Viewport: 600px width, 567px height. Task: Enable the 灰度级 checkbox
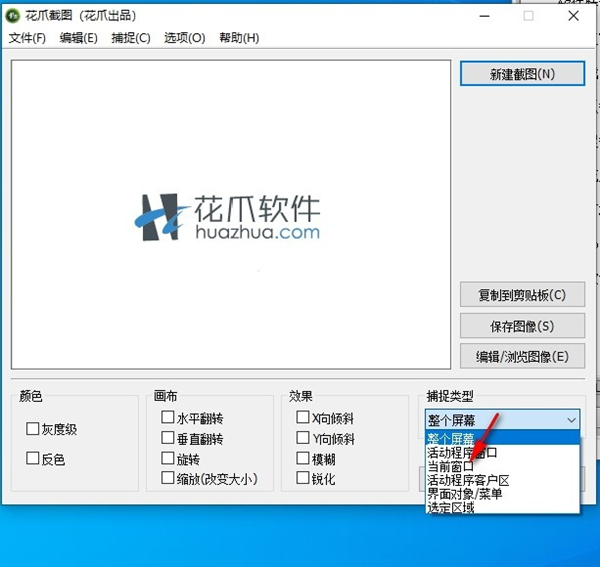[x=33, y=429]
